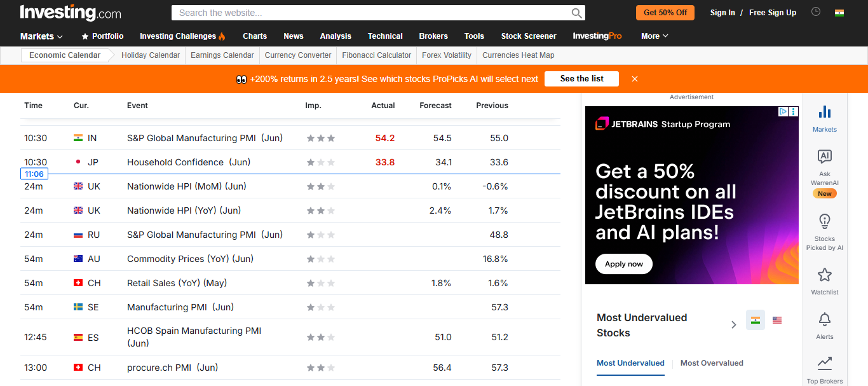This screenshot has width=868, height=386.
Task: Open Stock Screener
Action: pos(529,36)
